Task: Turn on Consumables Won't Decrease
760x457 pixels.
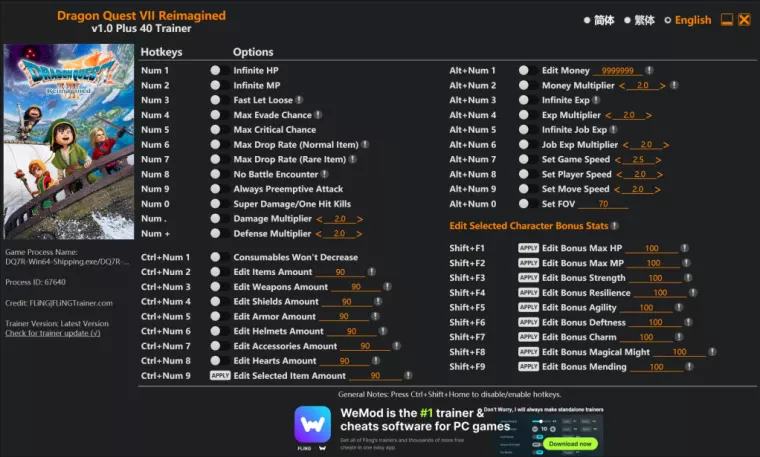Action: pos(215,257)
